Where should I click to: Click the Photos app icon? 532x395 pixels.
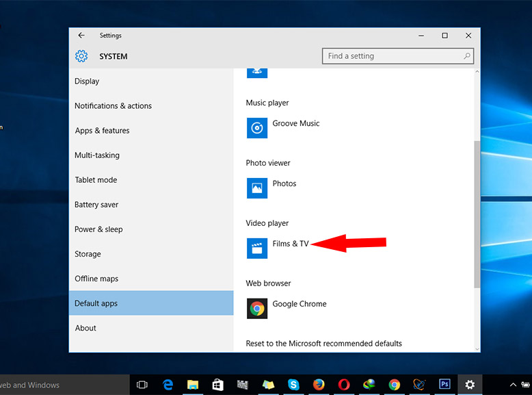pos(257,188)
